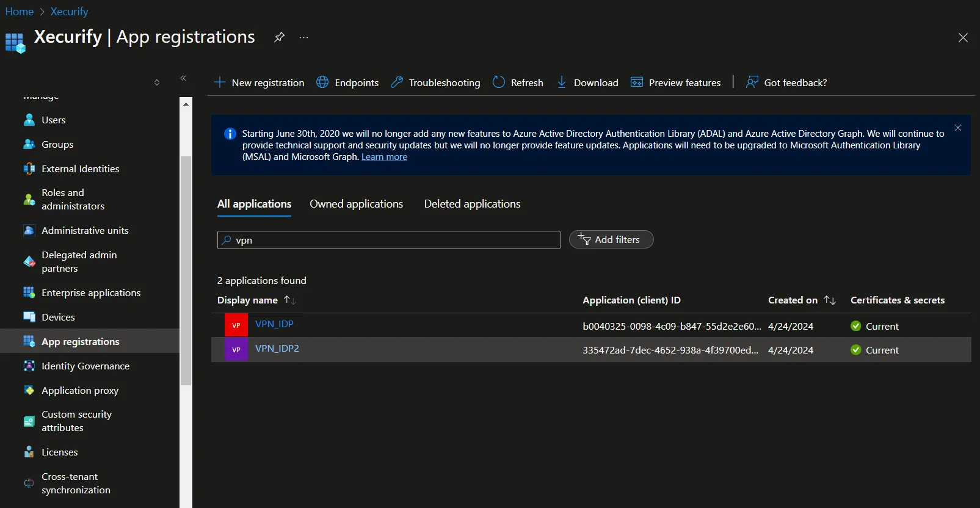
Task: Click the '2 applications found' text
Action: pos(262,280)
